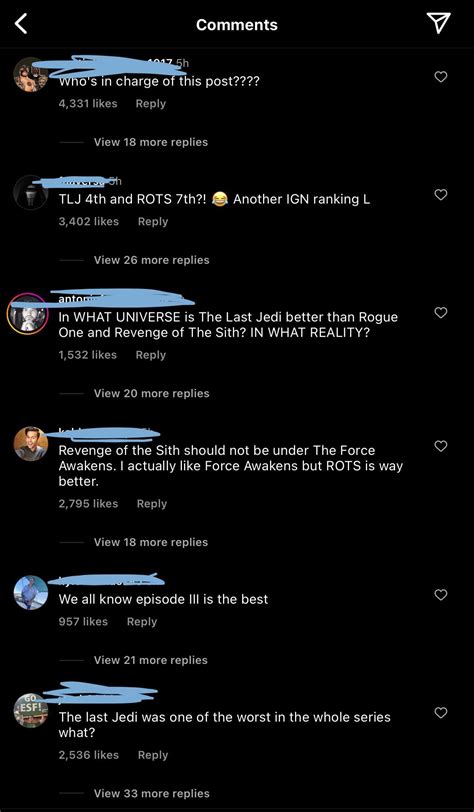This screenshot has width=474, height=812.
Task: Tap avatar beside Force Awakens comment
Action: coord(31,444)
